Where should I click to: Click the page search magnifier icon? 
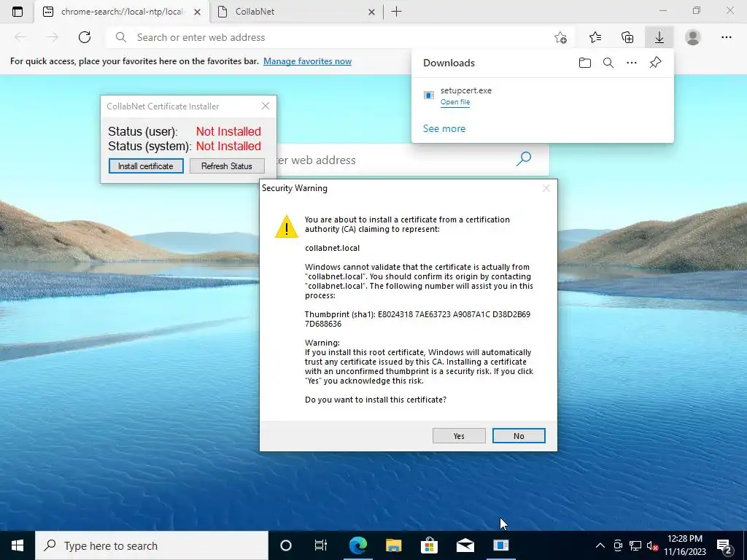click(x=524, y=159)
